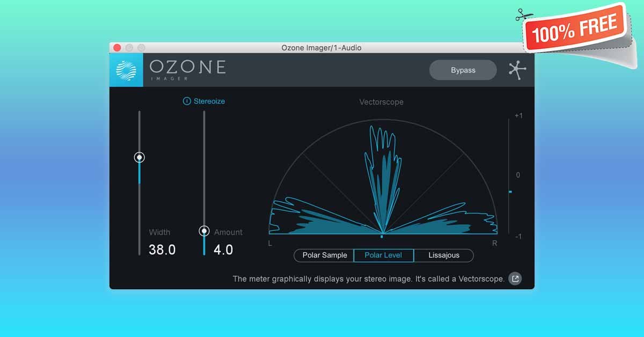Click the Amount label text

tap(228, 232)
